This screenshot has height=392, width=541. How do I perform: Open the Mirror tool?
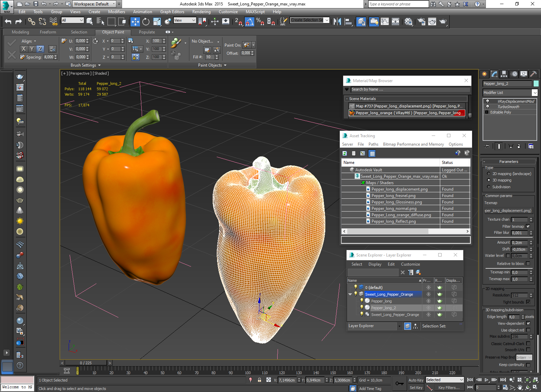(337, 22)
